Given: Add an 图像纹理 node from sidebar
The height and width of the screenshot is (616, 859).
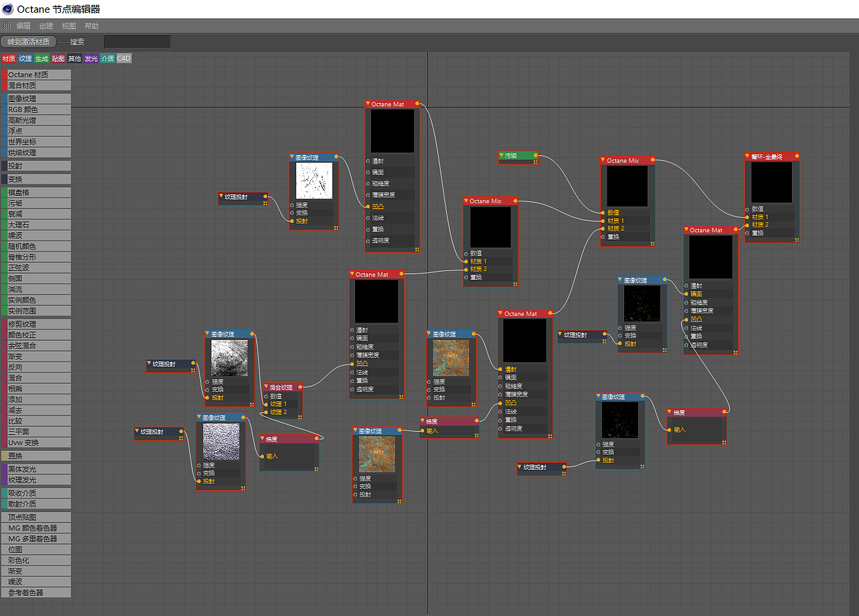Looking at the screenshot, I should [36, 99].
